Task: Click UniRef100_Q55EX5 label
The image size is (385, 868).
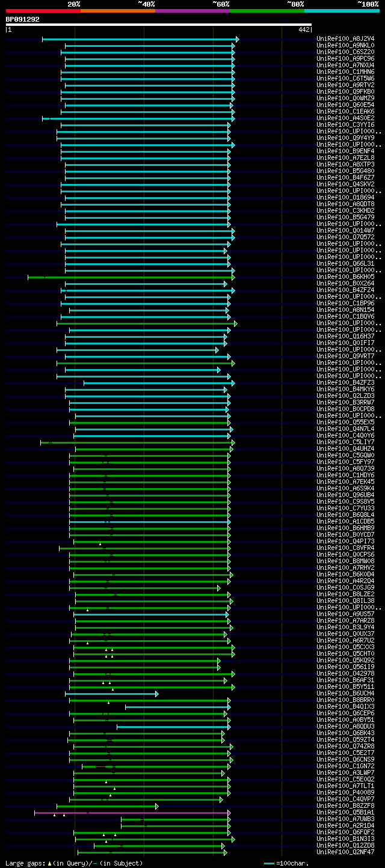Action: tap(345, 422)
